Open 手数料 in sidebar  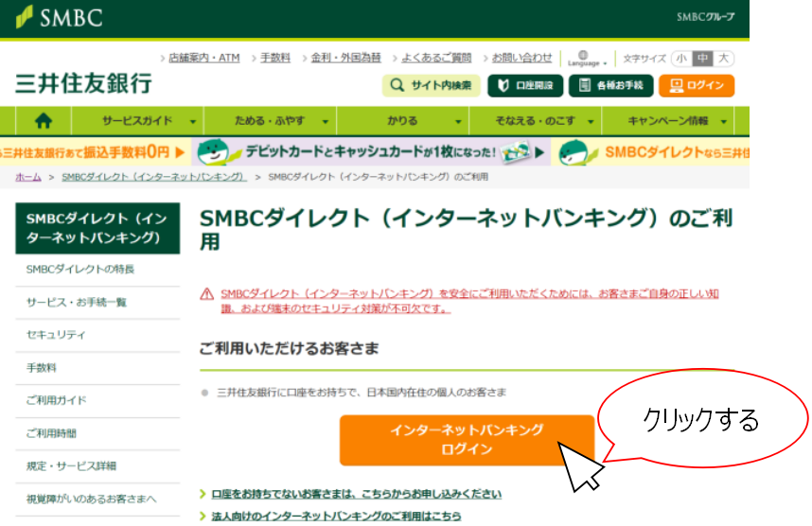point(97,368)
